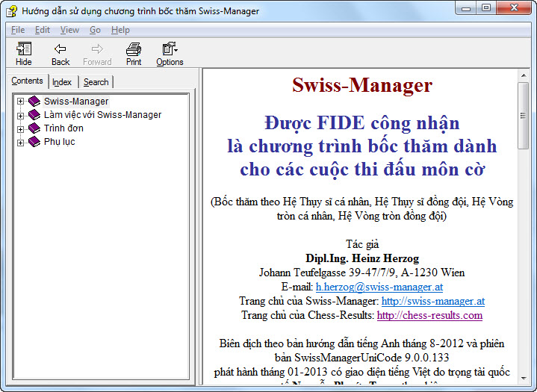
Task: Open the http://chess-results.com link
Action: tap(429, 315)
